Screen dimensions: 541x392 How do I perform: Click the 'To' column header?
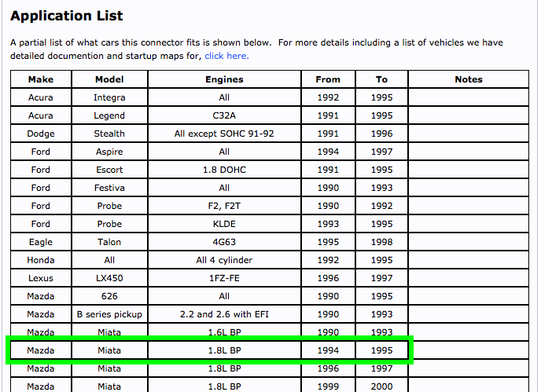coord(381,79)
